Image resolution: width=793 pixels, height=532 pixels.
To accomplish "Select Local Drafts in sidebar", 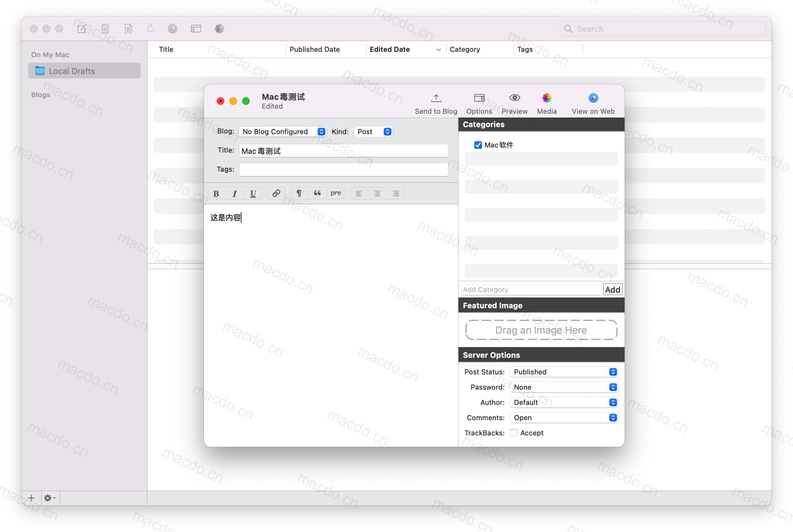I will (x=84, y=71).
